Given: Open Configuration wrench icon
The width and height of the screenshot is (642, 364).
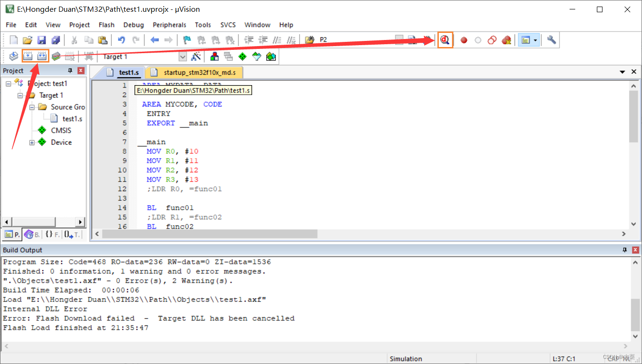Looking at the screenshot, I should (x=551, y=40).
